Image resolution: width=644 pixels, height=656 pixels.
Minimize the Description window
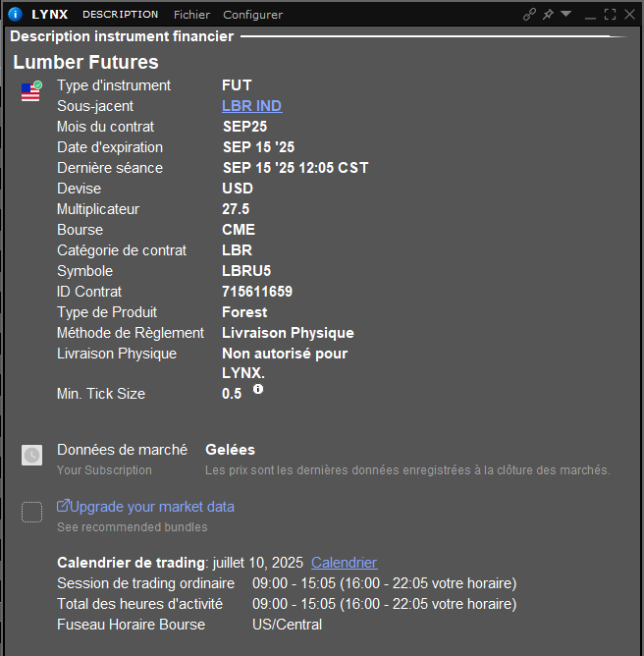590,15
